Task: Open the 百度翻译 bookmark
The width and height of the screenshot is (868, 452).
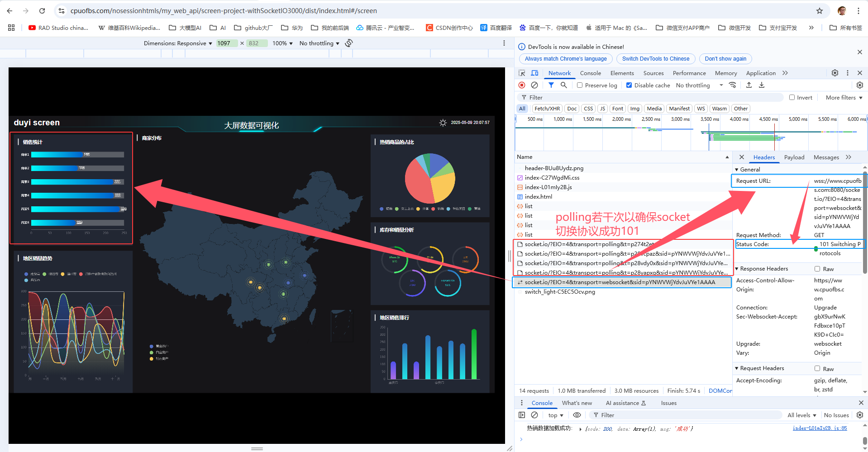Action: point(496,28)
